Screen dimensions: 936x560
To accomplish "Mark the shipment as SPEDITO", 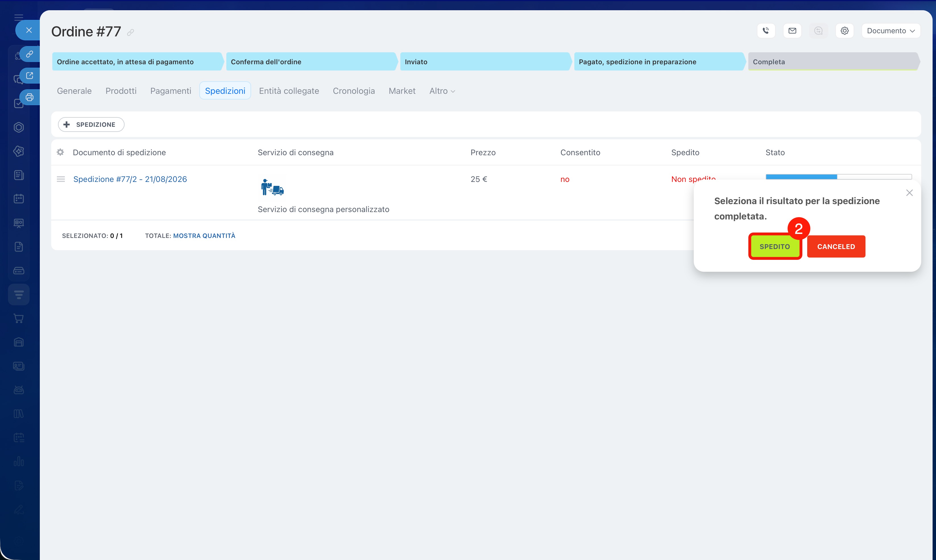I will (775, 246).
